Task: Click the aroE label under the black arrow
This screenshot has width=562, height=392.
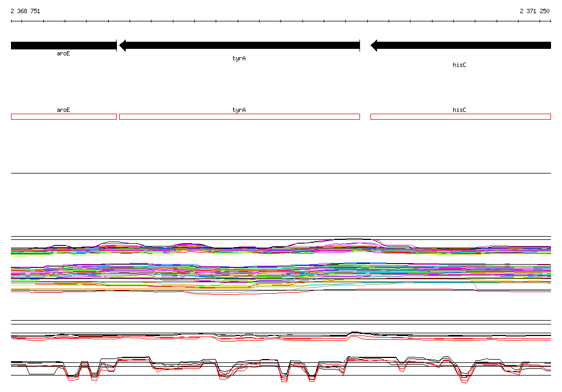Action: 64,53
